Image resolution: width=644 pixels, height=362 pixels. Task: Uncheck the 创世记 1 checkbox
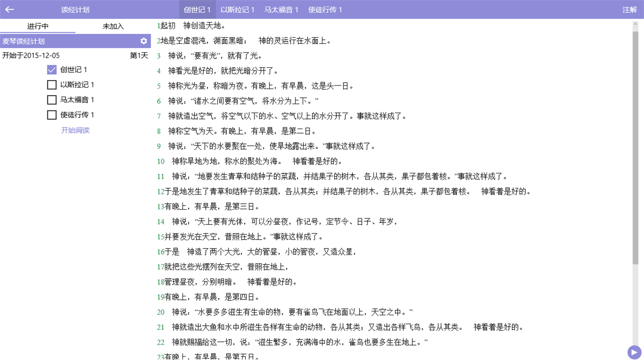point(52,70)
